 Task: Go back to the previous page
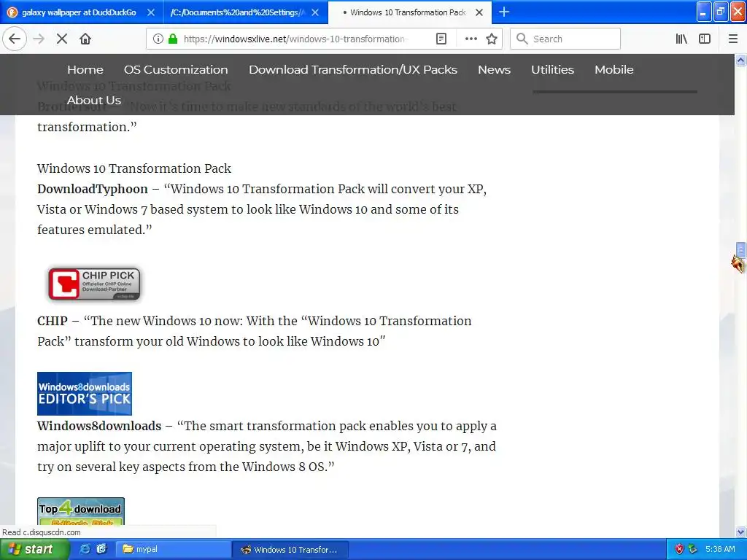(x=15, y=39)
